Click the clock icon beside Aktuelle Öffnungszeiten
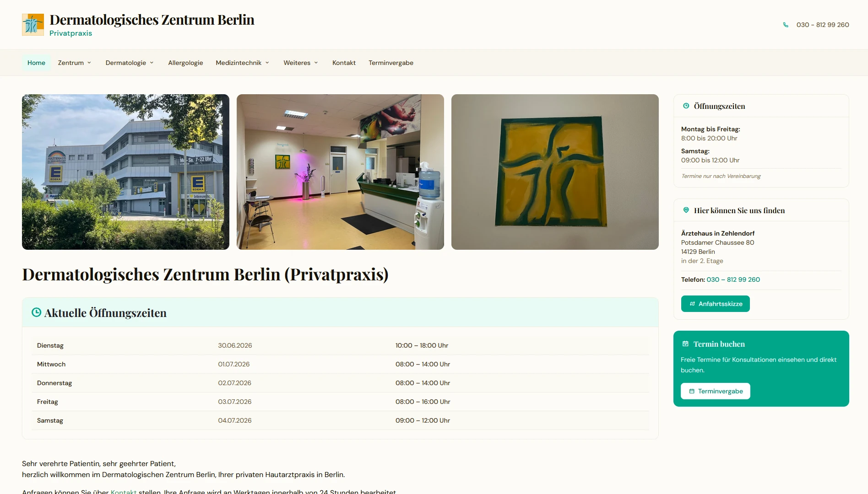 [36, 312]
